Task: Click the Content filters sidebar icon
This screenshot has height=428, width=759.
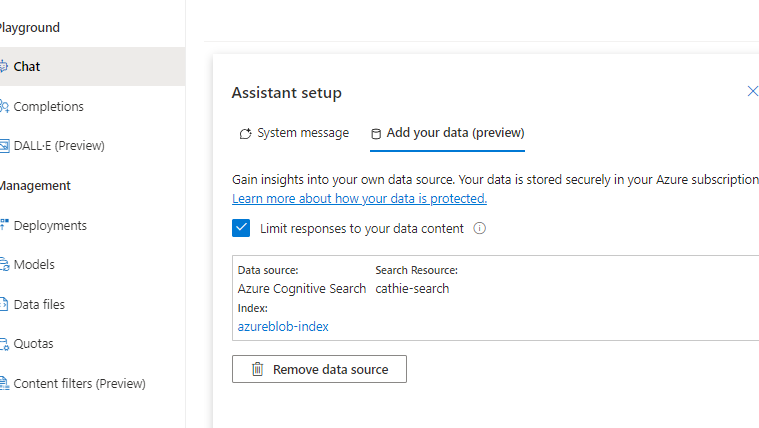Action: pyautogui.click(x=4, y=384)
